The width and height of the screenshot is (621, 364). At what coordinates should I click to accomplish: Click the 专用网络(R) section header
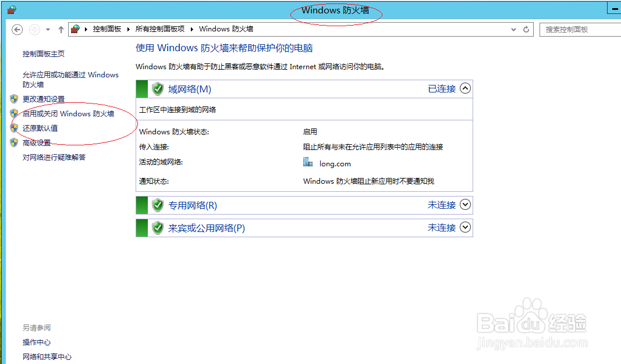pyautogui.click(x=304, y=205)
